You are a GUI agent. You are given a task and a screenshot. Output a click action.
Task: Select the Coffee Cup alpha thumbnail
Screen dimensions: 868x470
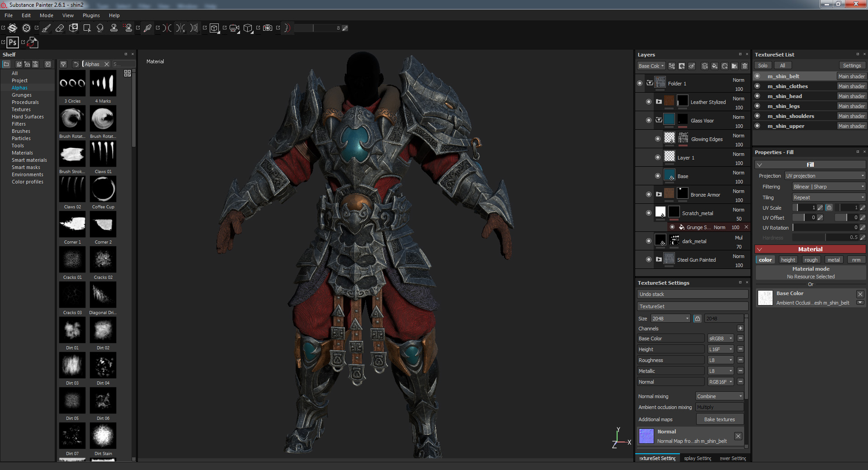tap(103, 189)
